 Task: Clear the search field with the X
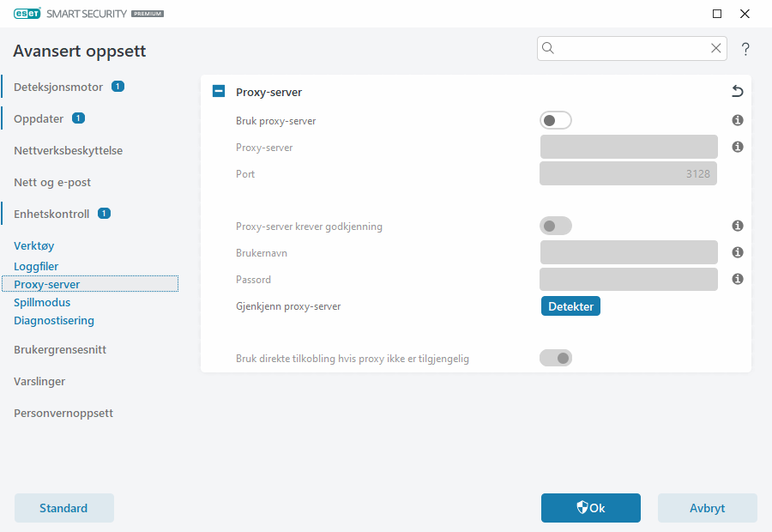716,48
